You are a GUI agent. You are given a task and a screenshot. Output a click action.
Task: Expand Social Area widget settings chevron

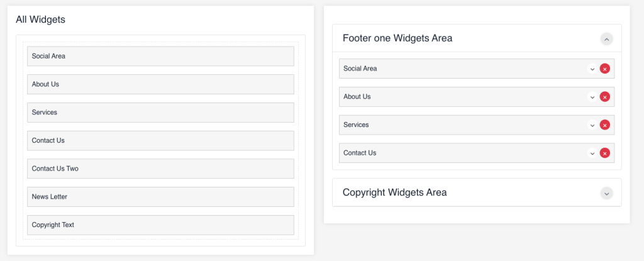(x=592, y=69)
